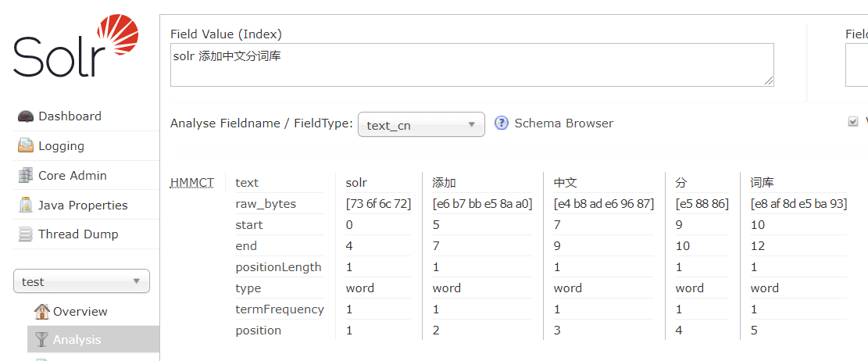
Task: Toggle the verbose output checkbox
Action: tap(853, 122)
